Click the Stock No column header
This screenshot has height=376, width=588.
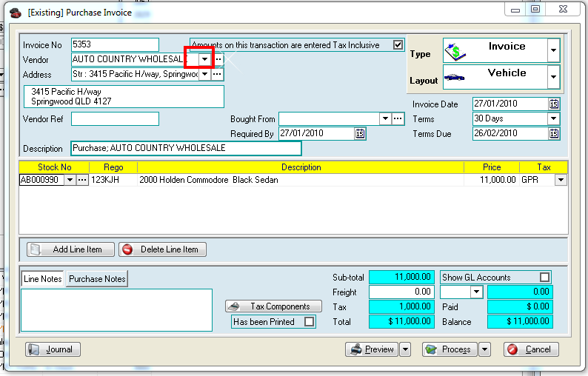(x=54, y=167)
